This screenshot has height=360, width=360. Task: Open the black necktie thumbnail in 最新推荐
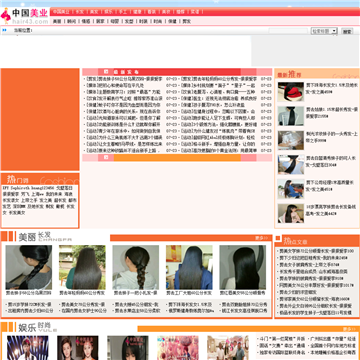click(x=291, y=116)
